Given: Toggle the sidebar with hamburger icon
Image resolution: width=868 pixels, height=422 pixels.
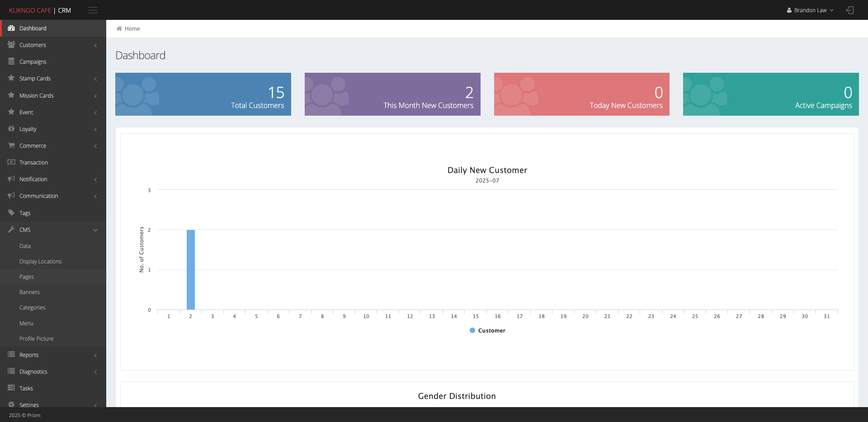Looking at the screenshot, I should pos(93,10).
